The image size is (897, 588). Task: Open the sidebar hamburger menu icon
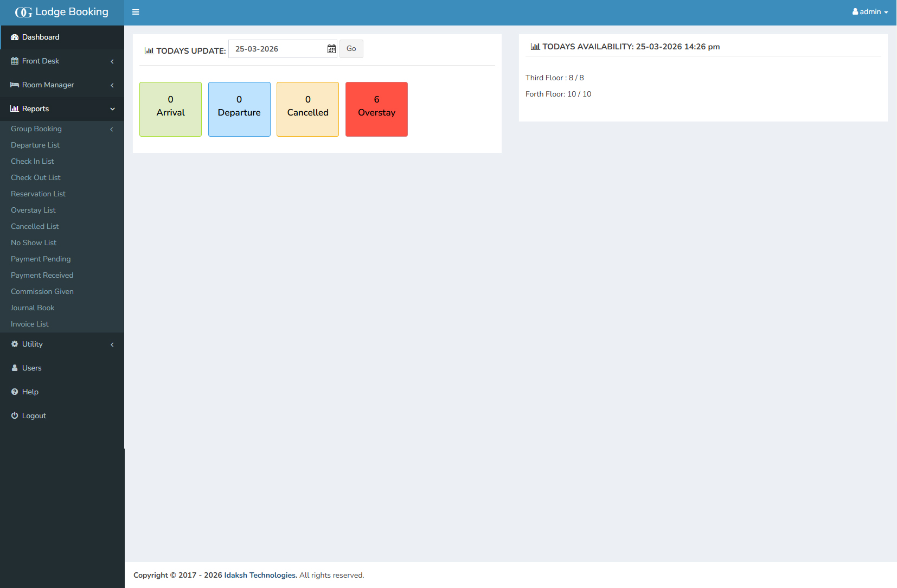click(x=136, y=12)
